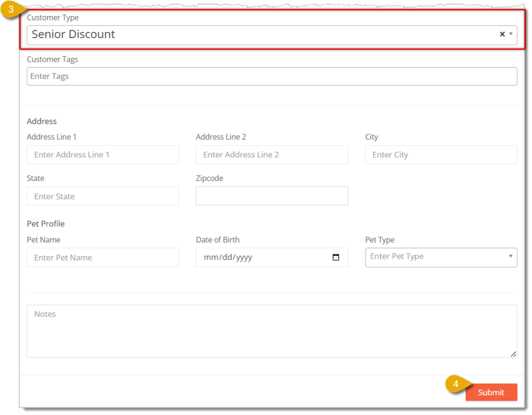Click the Pet Name input field
The width and height of the screenshot is (532, 415).
click(103, 258)
